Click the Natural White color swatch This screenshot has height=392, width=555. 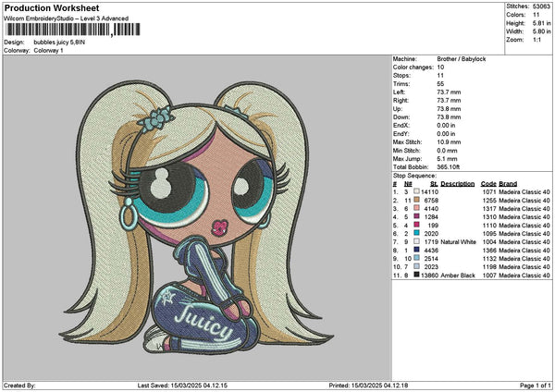pyautogui.click(x=416, y=241)
